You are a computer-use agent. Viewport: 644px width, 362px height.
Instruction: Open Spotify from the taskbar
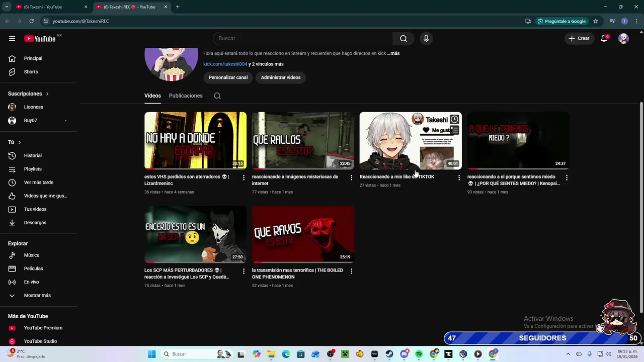[419, 354]
